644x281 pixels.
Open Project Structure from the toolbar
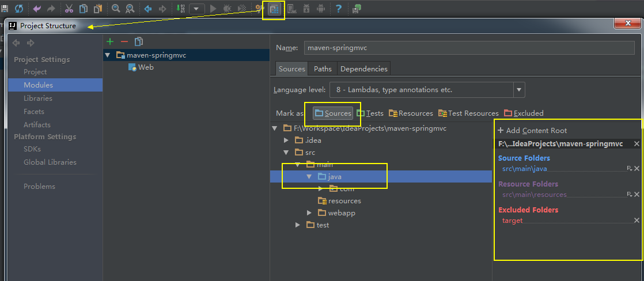pos(274,9)
